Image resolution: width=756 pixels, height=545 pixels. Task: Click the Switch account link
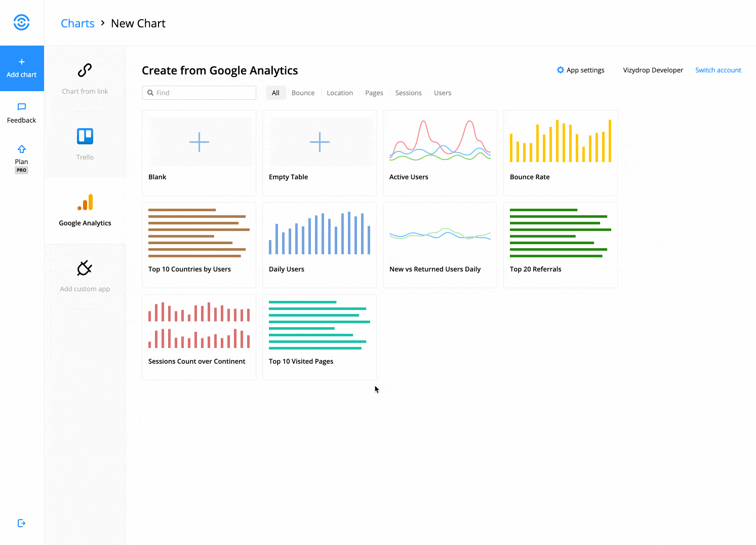click(718, 70)
